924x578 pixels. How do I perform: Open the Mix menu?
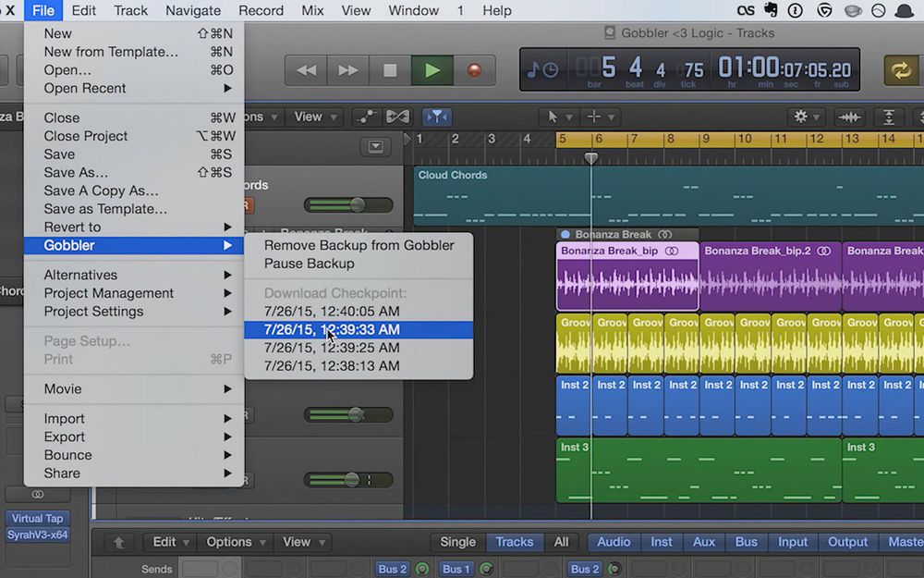[x=312, y=10]
